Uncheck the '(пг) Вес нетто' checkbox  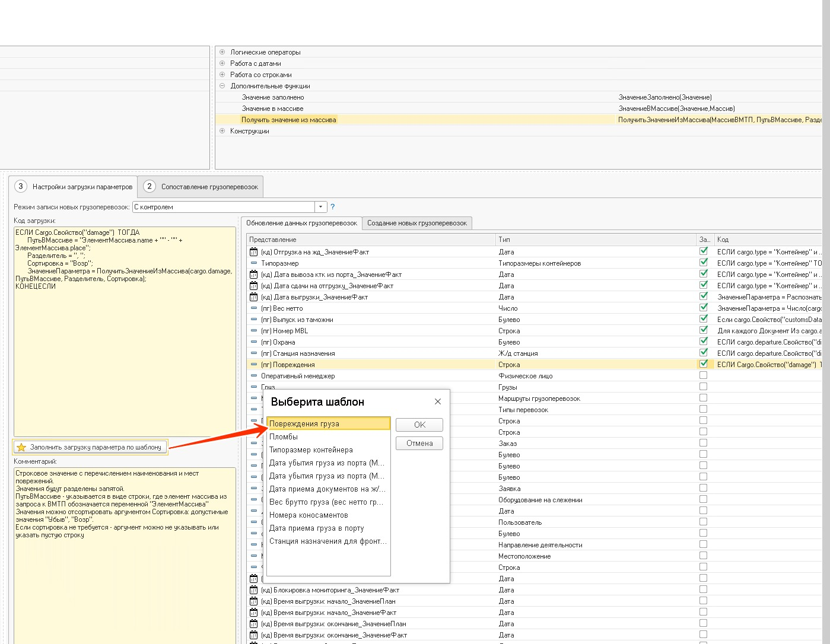click(704, 308)
